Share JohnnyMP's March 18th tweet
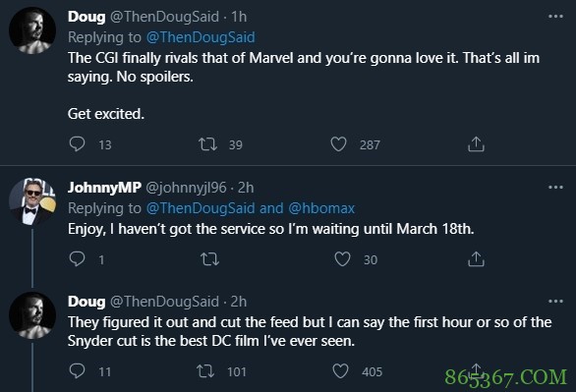The width and height of the screenshot is (576, 392). pyautogui.click(x=476, y=258)
